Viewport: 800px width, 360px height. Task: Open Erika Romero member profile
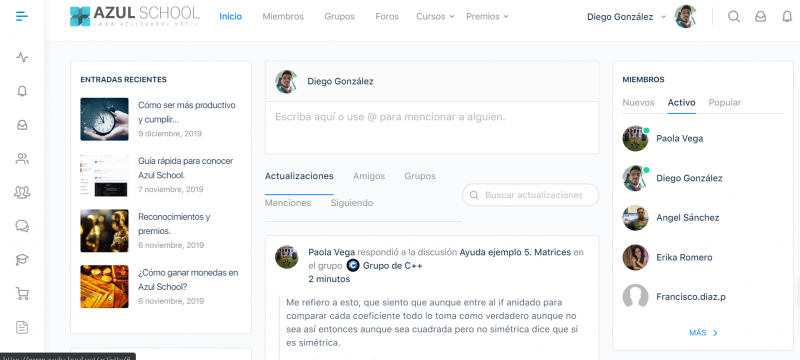[684, 258]
